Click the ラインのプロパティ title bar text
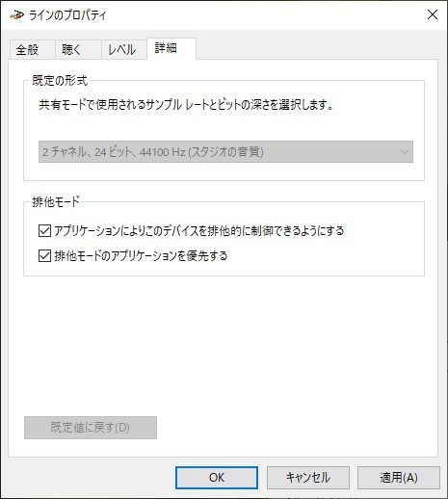This screenshot has height=499, width=448. (x=67, y=15)
